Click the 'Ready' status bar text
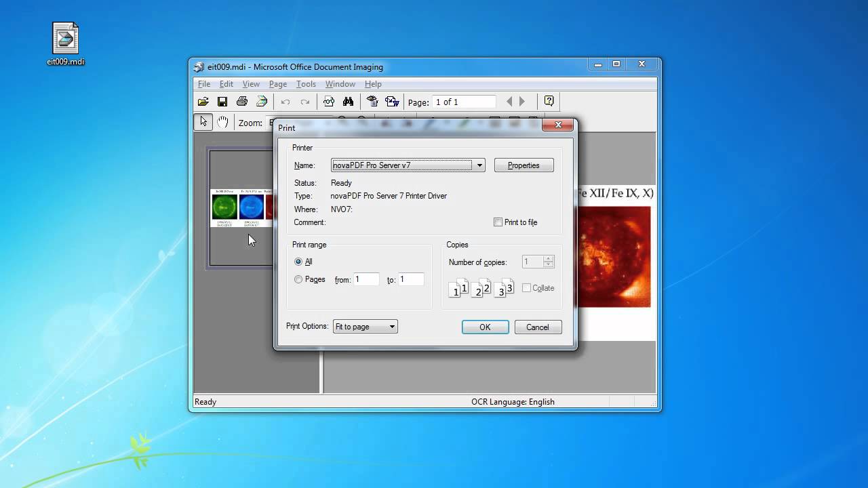This screenshot has width=868, height=488. pyautogui.click(x=205, y=402)
